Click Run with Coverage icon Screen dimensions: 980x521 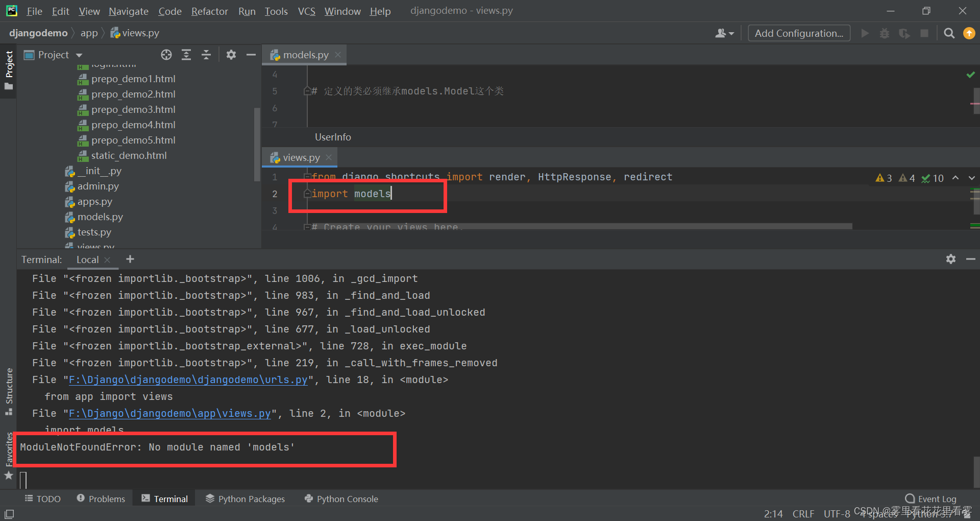pyautogui.click(x=904, y=33)
